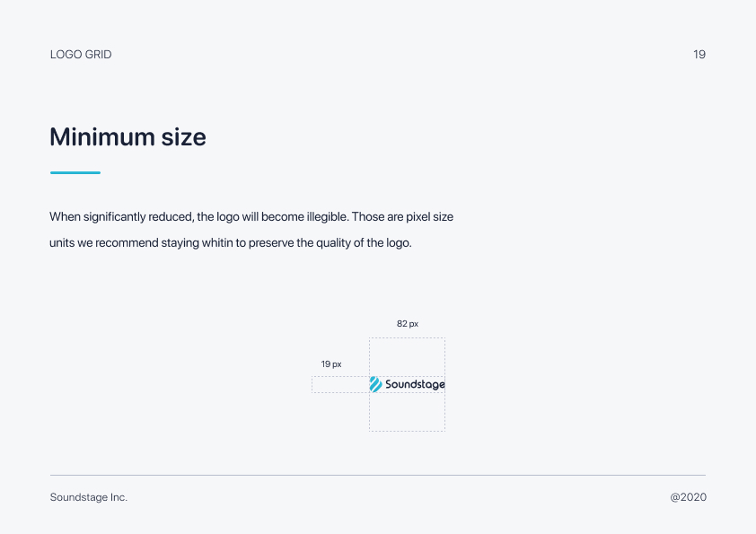Click the blue Soundstage logo icon

click(x=375, y=385)
